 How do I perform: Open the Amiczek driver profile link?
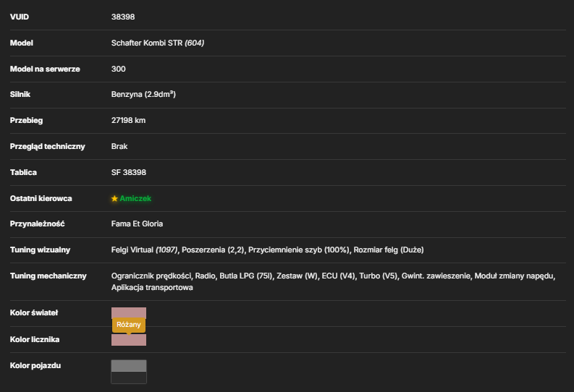point(135,199)
